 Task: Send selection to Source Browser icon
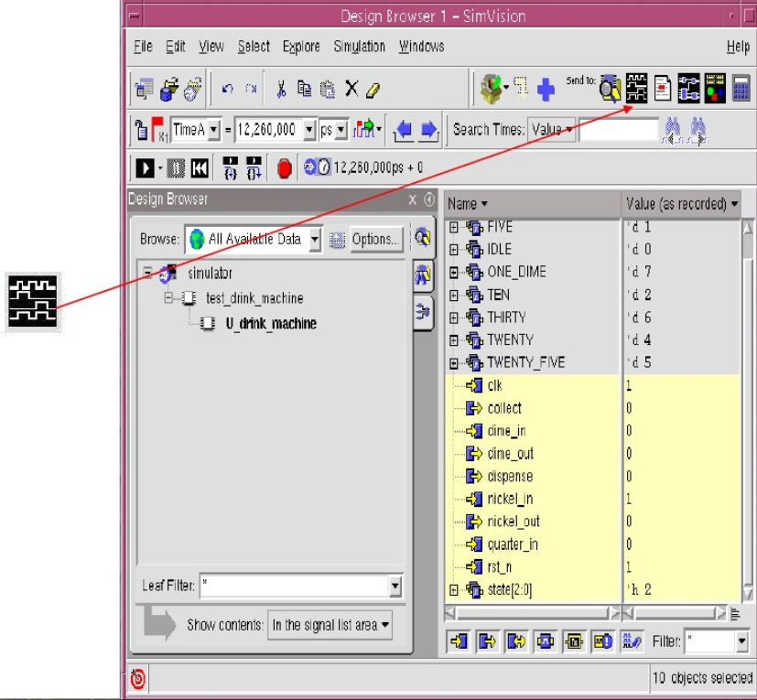coord(663,89)
